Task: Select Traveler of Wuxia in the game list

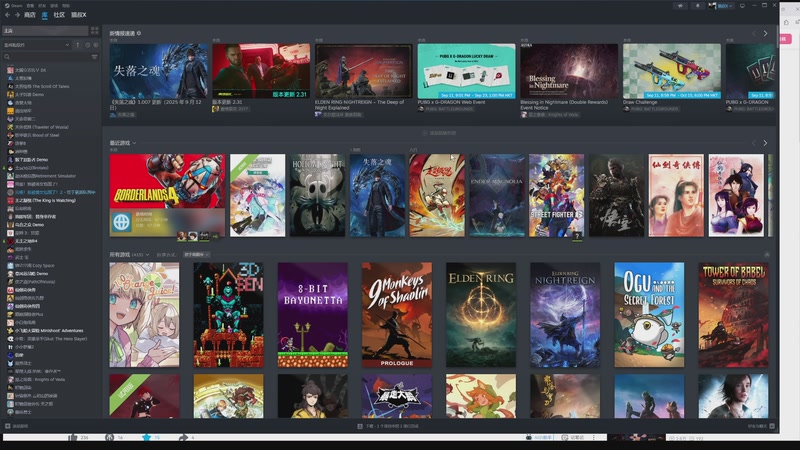Action: point(41,127)
